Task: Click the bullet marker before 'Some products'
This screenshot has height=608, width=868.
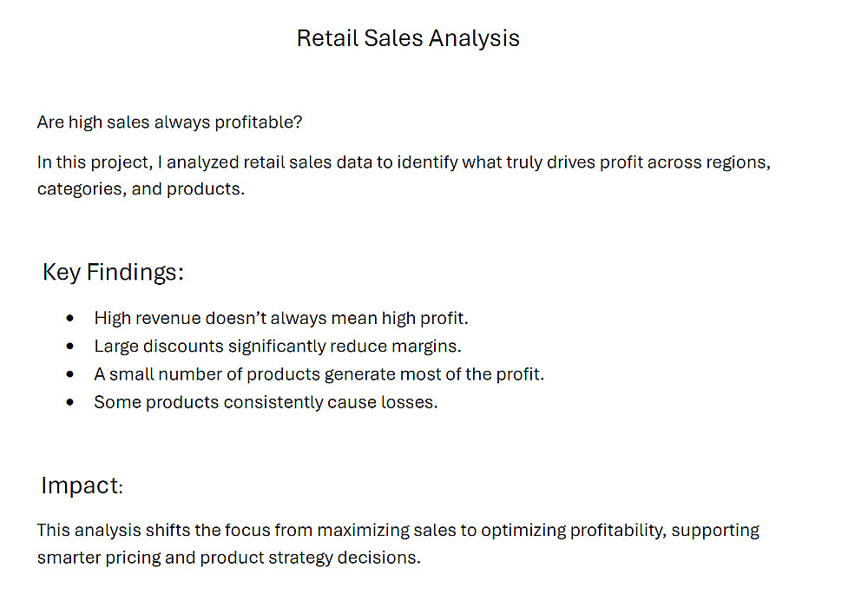Action: (x=70, y=403)
